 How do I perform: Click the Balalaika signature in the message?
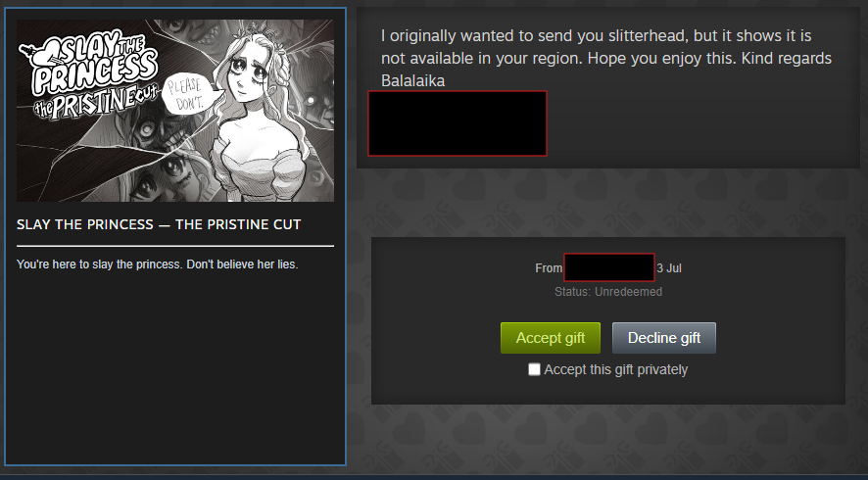click(x=413, y=81)
